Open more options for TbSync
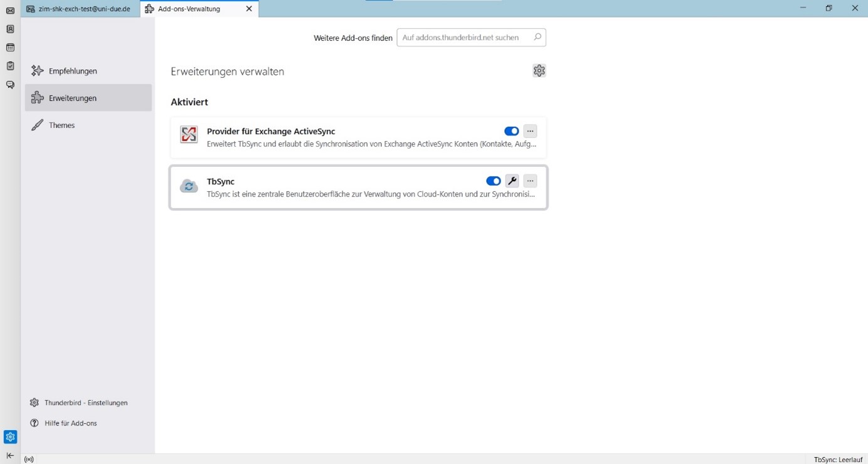This screenshot has height=464, width=868. point(530,181)
